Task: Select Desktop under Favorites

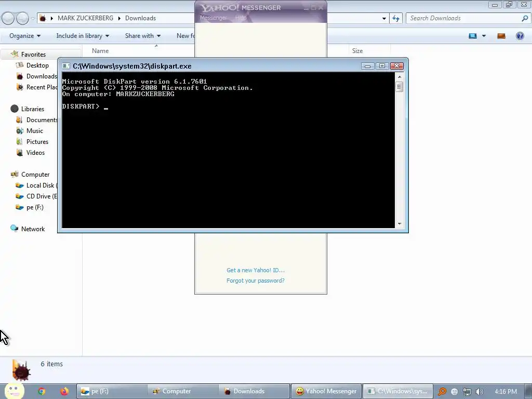Action: pos(37,65)
